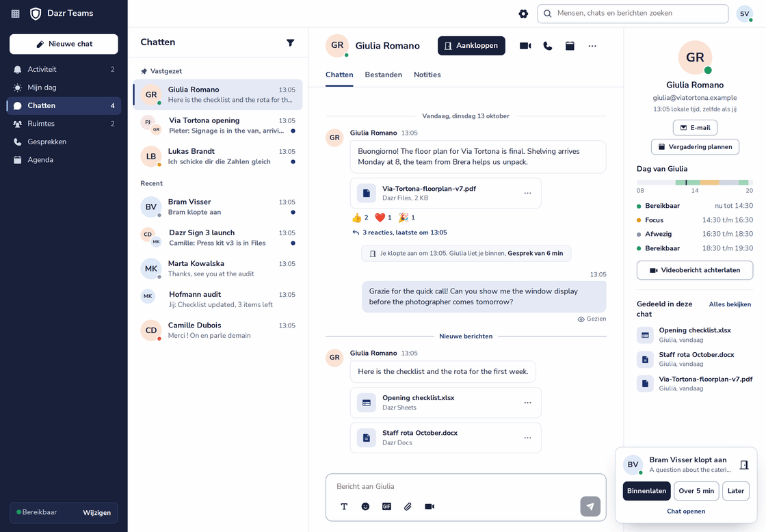Attach a file with paperclip icon
Viewport: 766px width, 532px height.
click(408, 507)
